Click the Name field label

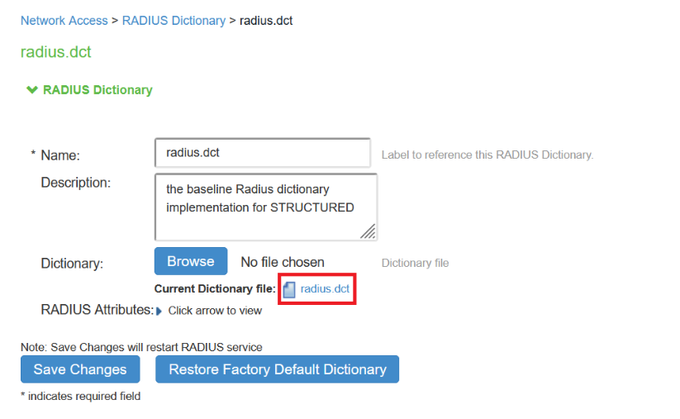point(59,155)
